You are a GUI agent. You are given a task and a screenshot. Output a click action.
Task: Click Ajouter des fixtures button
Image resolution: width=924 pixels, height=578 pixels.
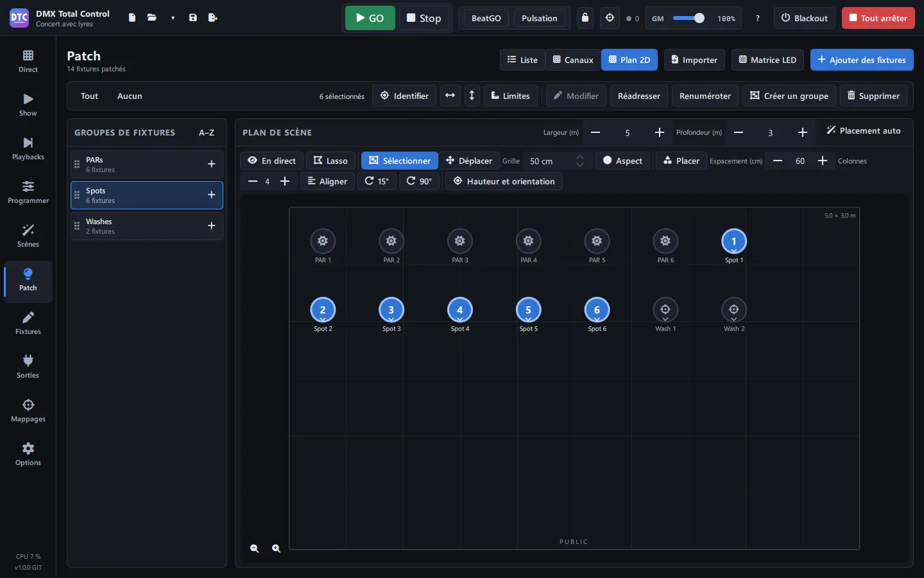click(862, 60)
